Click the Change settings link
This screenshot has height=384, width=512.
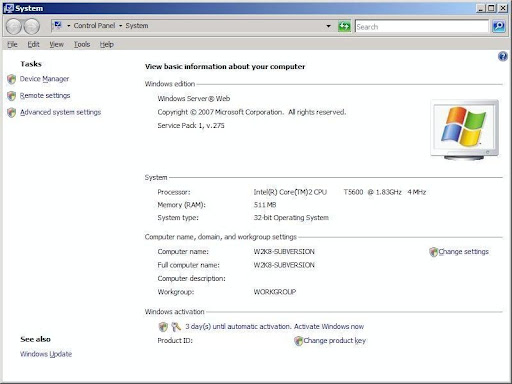point(463,252)
